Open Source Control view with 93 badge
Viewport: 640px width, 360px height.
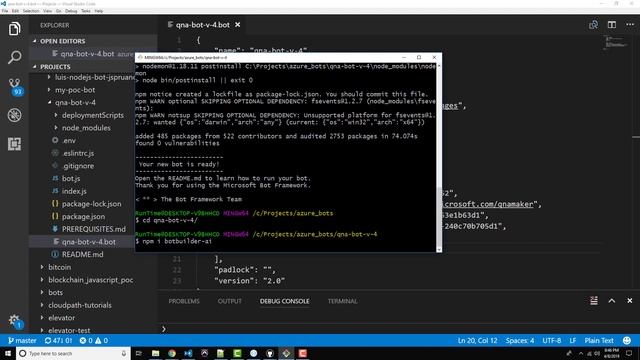click(x=15, y=86)
